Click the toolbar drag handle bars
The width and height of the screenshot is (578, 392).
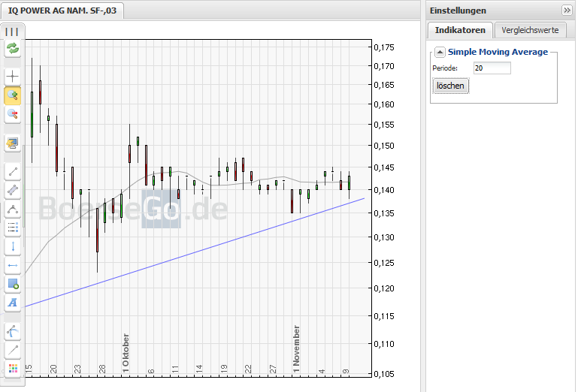pyautogui.click(x=12, y=32)
